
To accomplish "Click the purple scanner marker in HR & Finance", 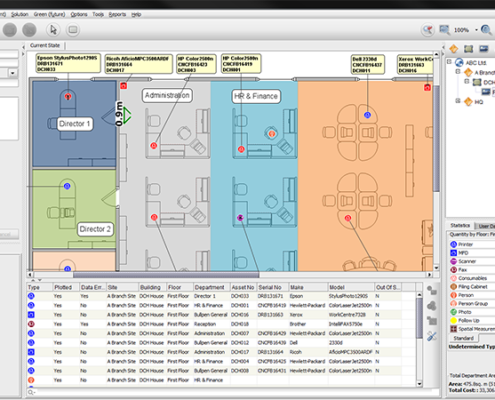I will [x=240, y=218].
